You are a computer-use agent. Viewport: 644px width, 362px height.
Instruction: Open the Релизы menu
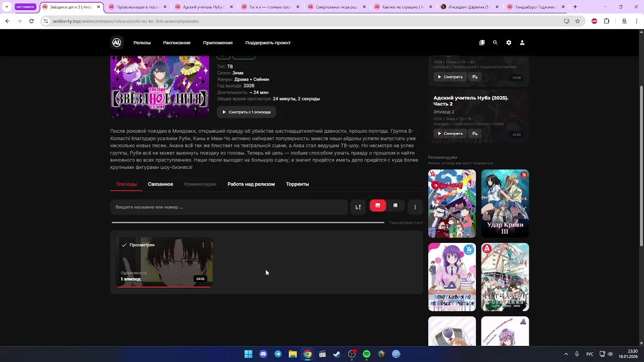[x=142, y=43]
